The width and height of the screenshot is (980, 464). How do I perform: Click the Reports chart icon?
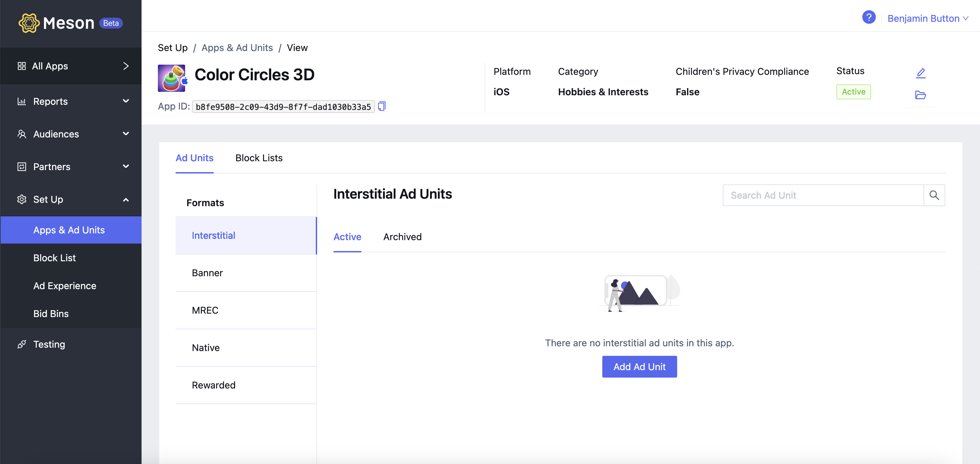22,101
